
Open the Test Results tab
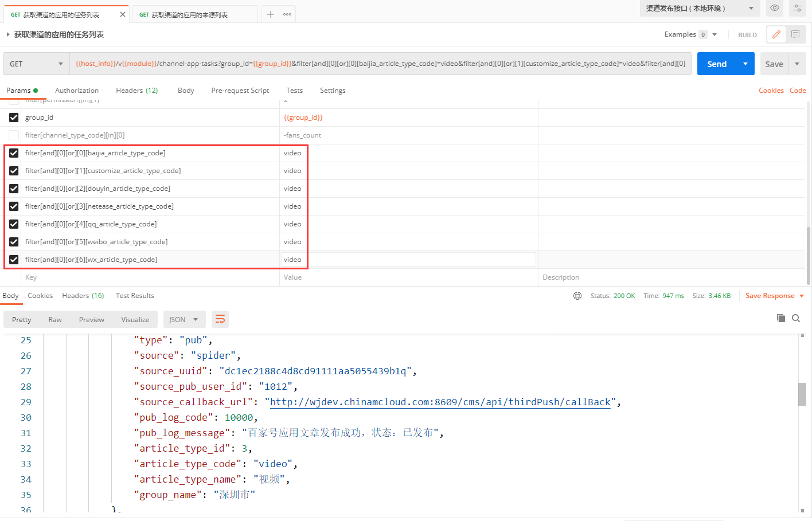(x=135, y=296)
